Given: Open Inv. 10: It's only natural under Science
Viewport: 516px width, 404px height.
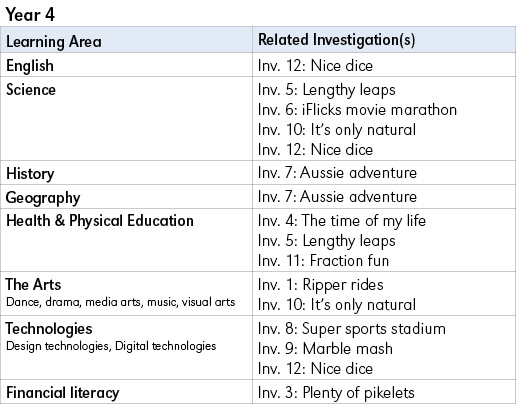Looking at the screenshot, I should 337,130.
